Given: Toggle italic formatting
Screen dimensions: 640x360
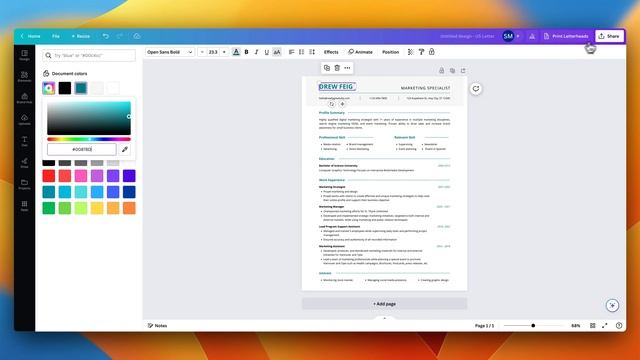Looking at the screenshot, I should [x=256, y=52].
